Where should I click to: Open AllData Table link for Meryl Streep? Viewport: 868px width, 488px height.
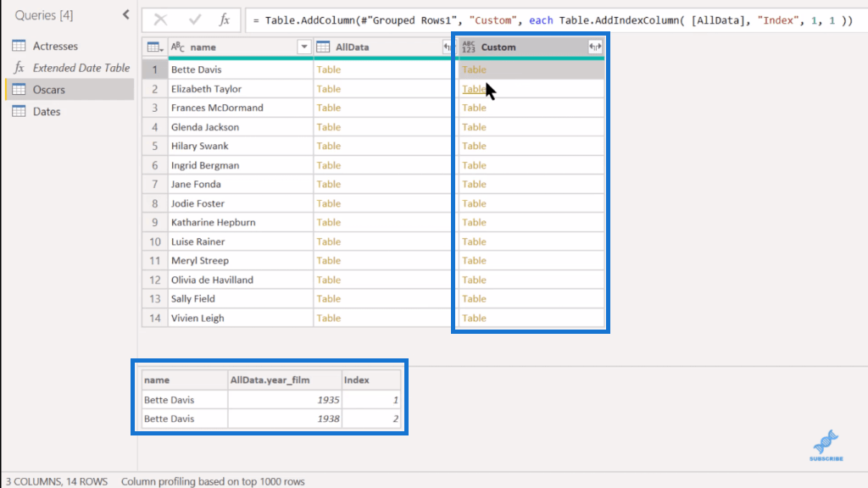tap(329, 261)
